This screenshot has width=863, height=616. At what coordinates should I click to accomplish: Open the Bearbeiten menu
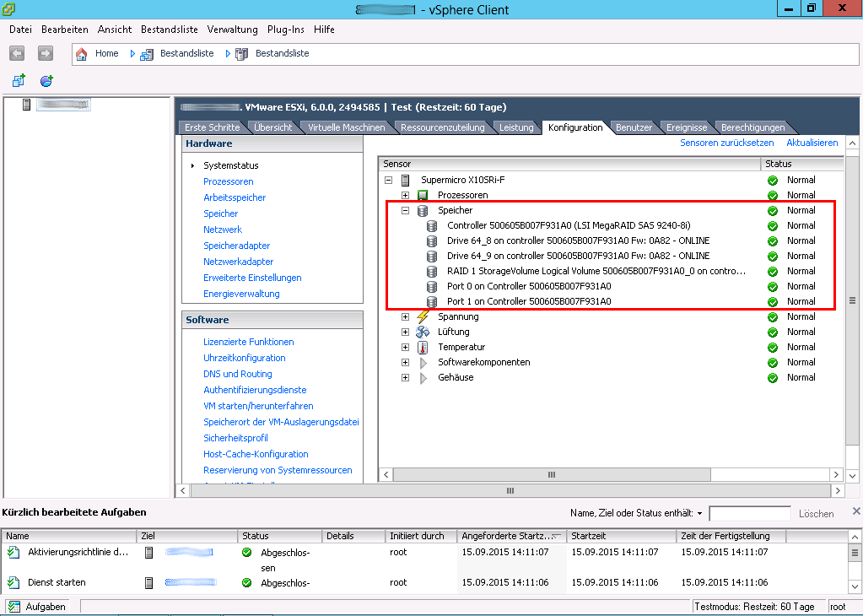pyautogui.click(x=65, y=30)
